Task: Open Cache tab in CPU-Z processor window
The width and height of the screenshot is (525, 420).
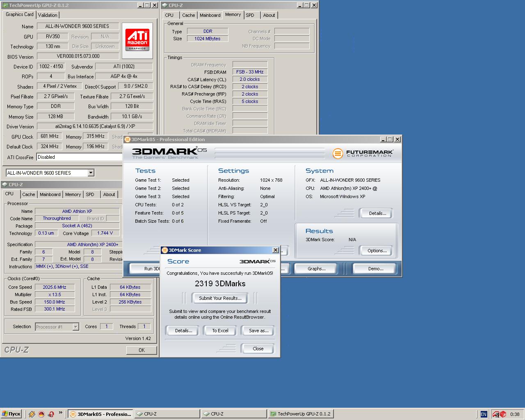Action: (x=29, y=194)
